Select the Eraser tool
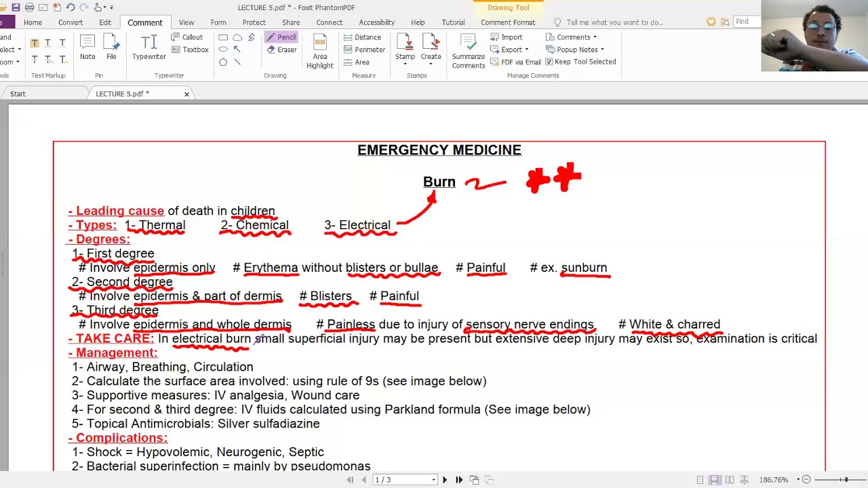The width and height of the screenshot is (868, 488). (281, 49)
